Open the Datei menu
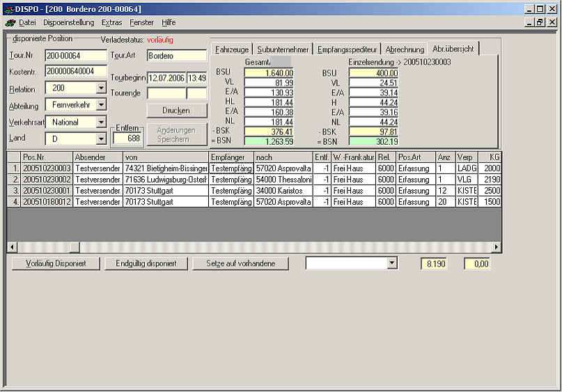This screenshot has width=562, height=392. [27, 22]
